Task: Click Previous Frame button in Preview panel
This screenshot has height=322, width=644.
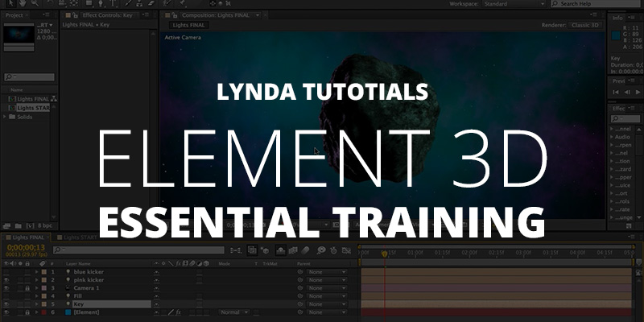Action: tap(627, 92)
